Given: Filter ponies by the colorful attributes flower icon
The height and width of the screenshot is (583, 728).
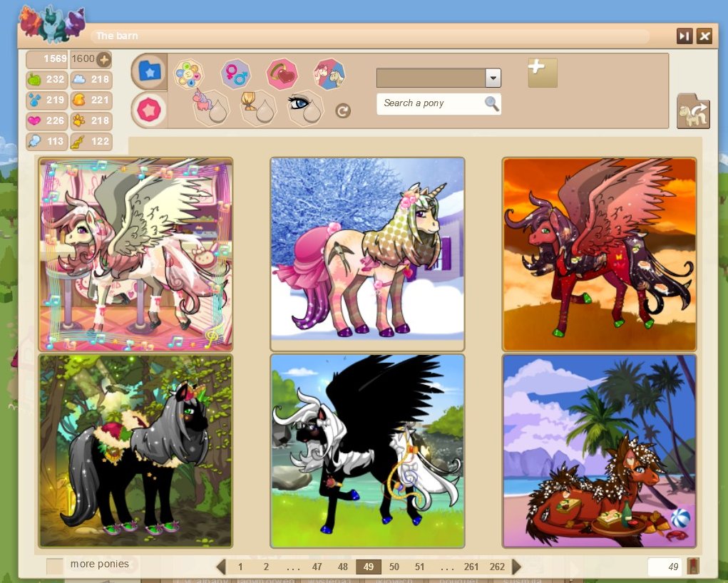Looking at the screenshot, I should pos(188,74).
